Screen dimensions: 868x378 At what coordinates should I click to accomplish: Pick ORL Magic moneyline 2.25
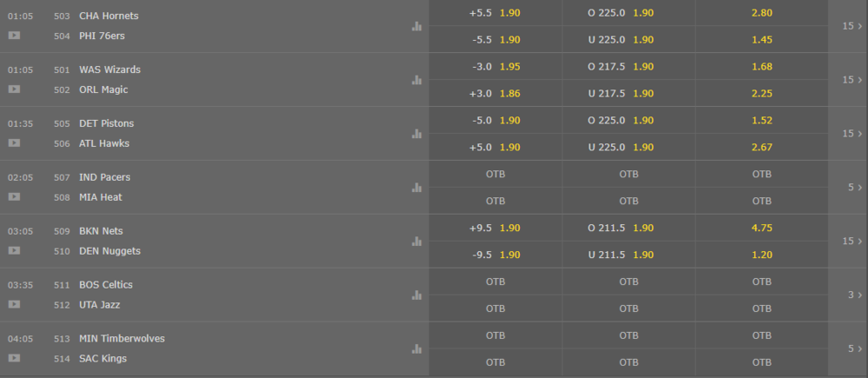tap(762, 93)
